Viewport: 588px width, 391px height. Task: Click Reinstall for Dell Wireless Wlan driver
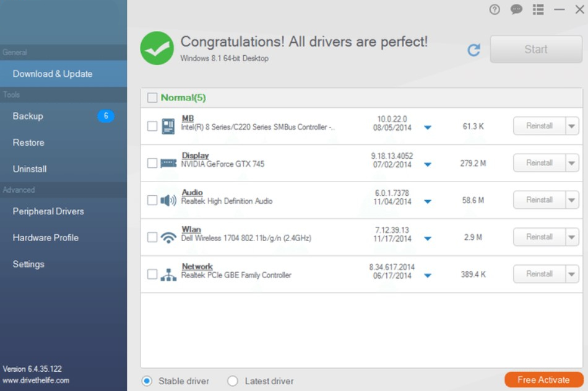[539, 237]
